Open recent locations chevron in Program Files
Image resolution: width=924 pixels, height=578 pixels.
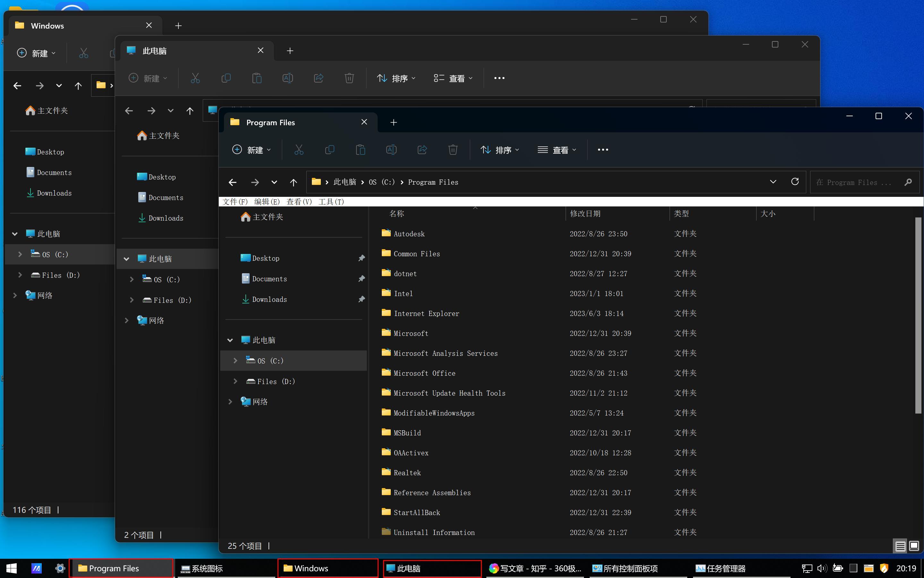coord(274,182)
